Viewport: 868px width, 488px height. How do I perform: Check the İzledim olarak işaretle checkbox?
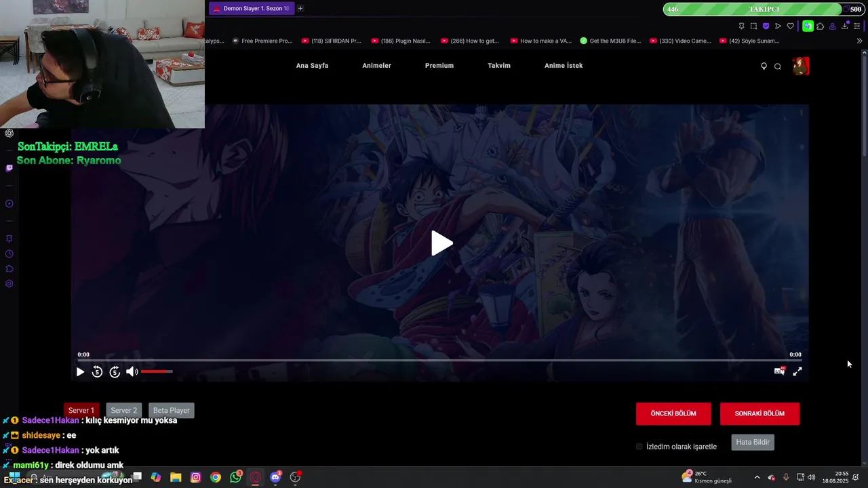[639, 447]
